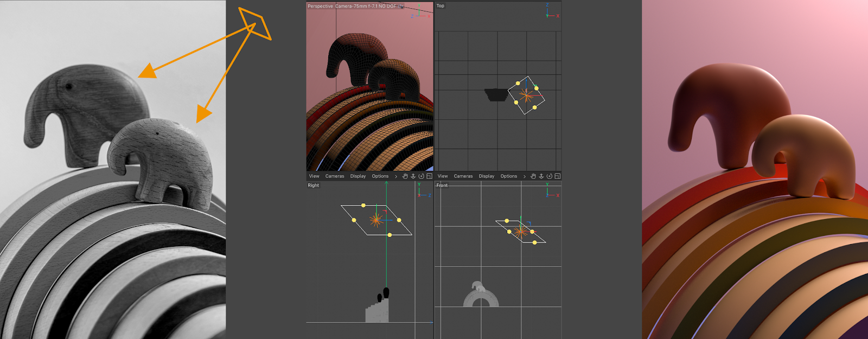Viewport: 868px width, 339px height.
Task: Select the black-and-white elephant reference photo
Action: click(113, 169)
